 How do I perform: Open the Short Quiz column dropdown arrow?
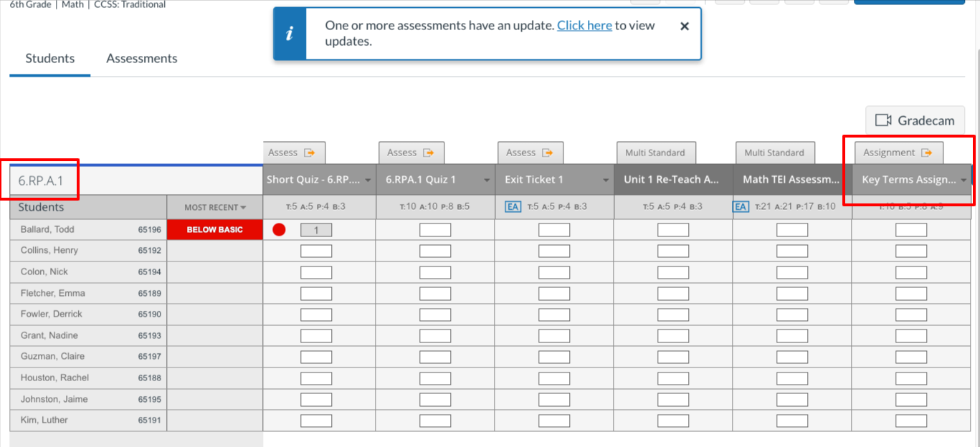pyautogui.click(x=368, y=180)
